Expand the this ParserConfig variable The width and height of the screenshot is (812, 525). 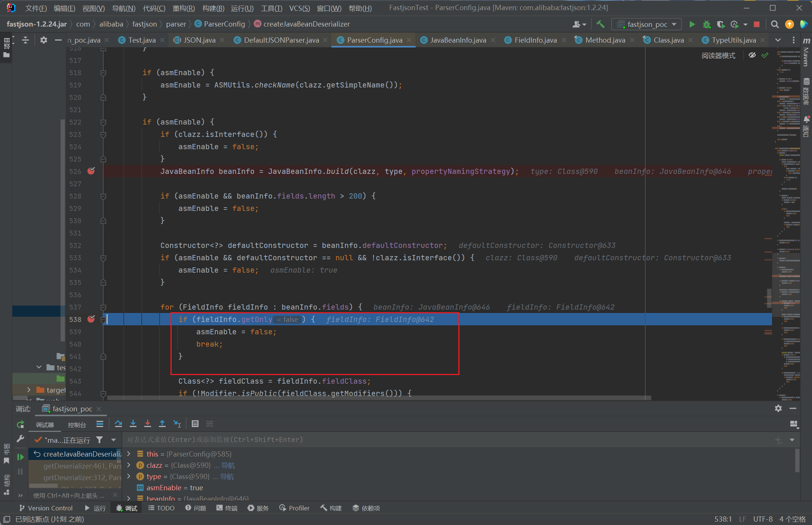[129, 454]
